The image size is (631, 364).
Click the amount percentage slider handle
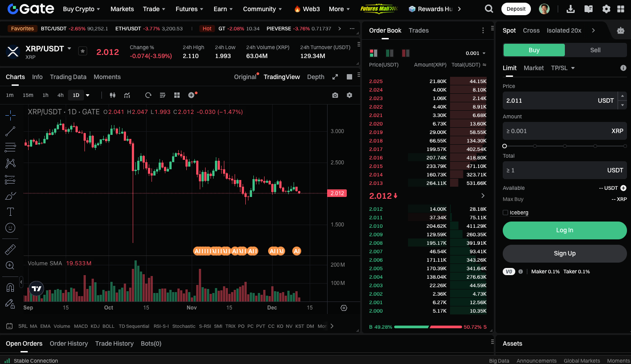coord(505,146)
